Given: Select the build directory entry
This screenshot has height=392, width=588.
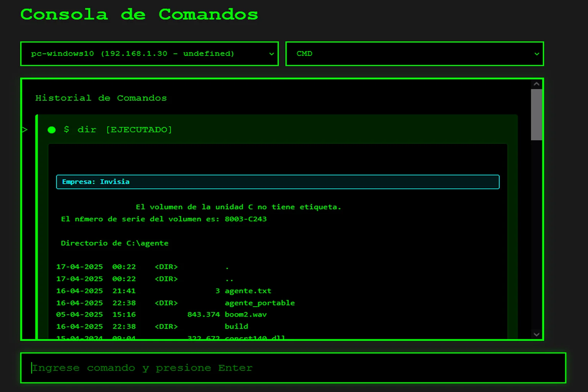Looking at the screenshot, I should coord(236,326).
